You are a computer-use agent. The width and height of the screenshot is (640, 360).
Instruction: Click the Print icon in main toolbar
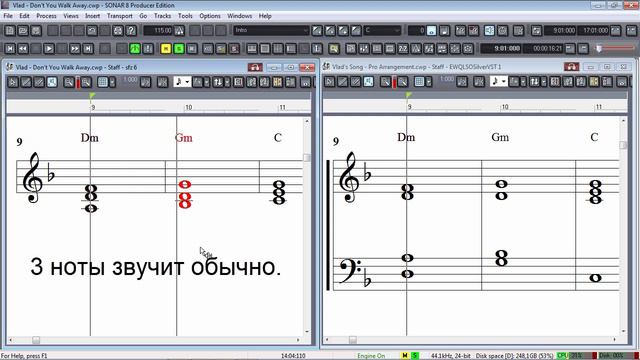(x=118, y=31)
